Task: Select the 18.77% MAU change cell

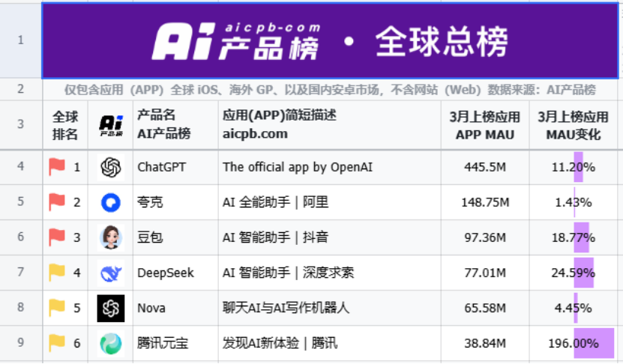Action: pyautogui.click(x=574, y=237)
